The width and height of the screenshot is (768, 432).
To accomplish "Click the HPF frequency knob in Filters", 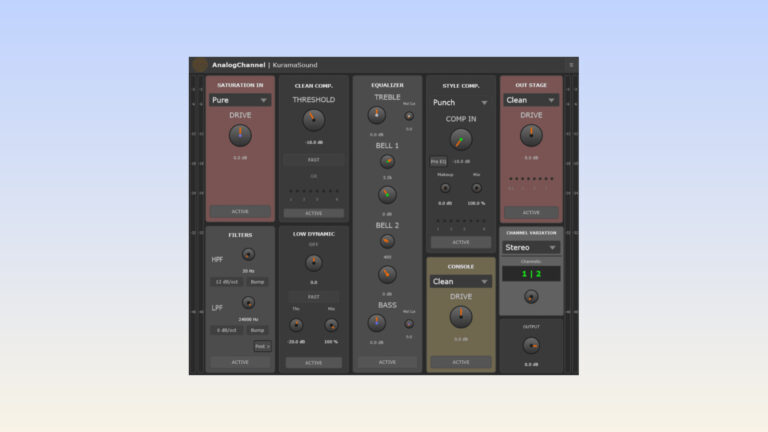I will pos(248,255).
